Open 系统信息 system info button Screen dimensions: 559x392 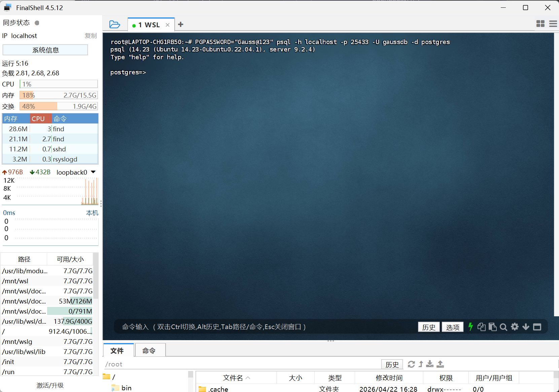45,50
